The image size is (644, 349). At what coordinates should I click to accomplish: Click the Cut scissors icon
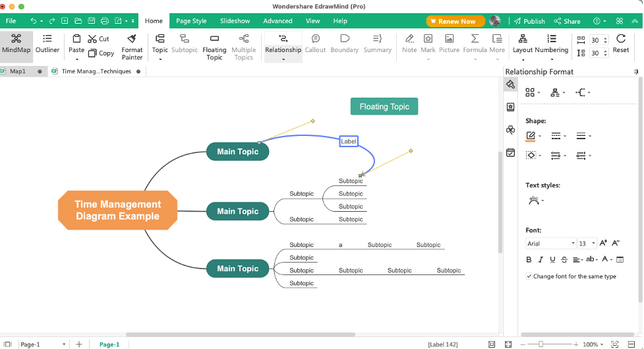pos(92,39)
